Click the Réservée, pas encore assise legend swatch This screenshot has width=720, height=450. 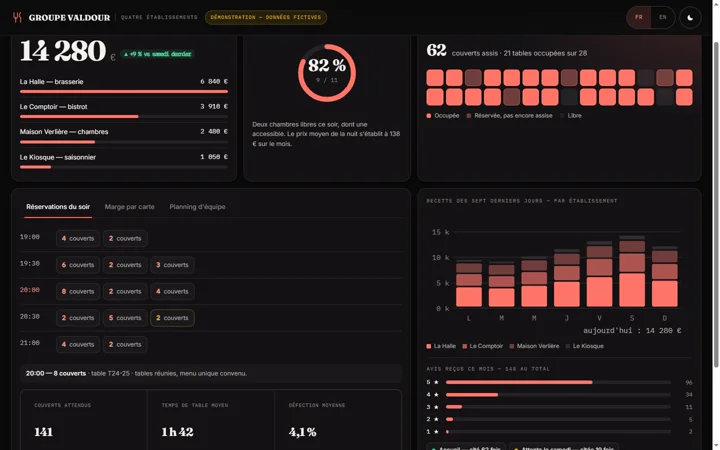point(468,116)
